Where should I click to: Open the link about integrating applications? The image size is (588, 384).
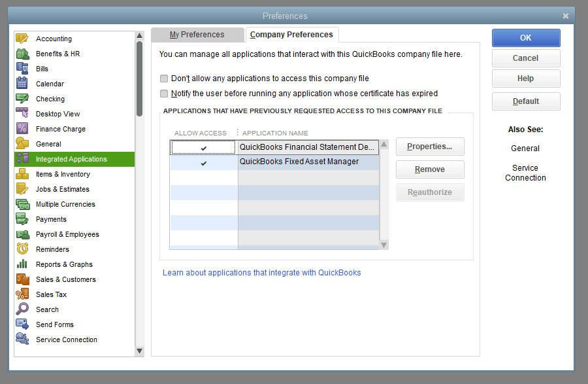point(261,273)
